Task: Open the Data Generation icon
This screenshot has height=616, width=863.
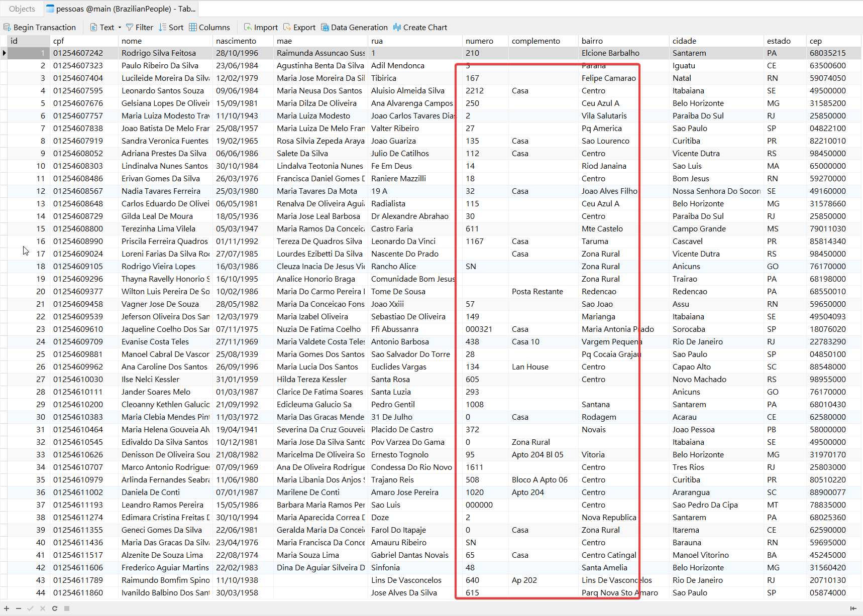Action: pos(325,27)
